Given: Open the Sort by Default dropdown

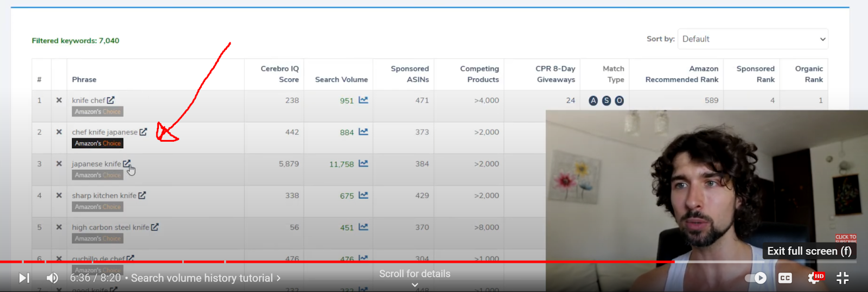Looking at the screenshot, I should (753, 39).
